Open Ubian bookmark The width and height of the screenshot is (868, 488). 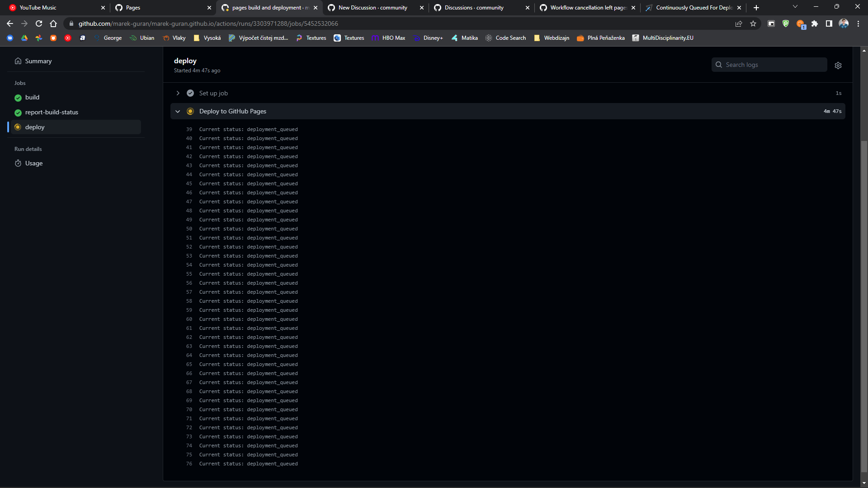click(142, 38)
